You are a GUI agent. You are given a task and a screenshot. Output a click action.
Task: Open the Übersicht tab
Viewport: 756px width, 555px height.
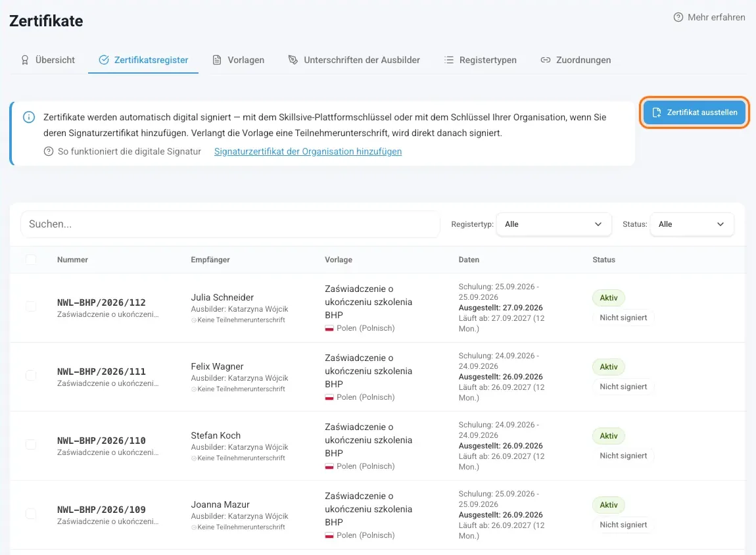tap(48, 60)
